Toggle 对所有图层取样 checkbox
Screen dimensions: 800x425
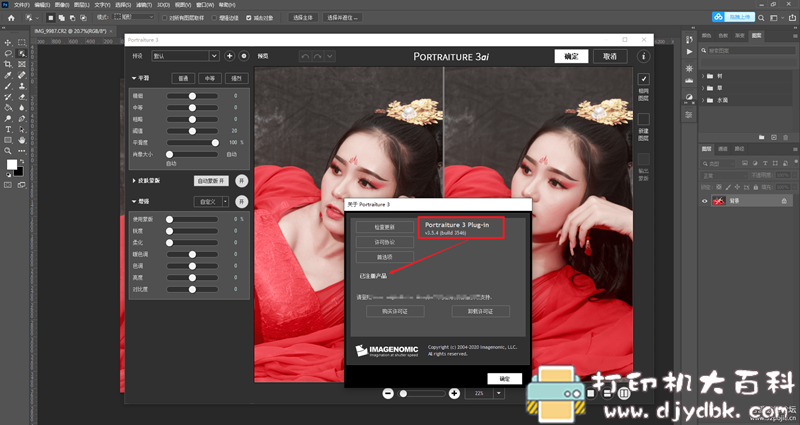pyautogui.click(x=164, y=18)
